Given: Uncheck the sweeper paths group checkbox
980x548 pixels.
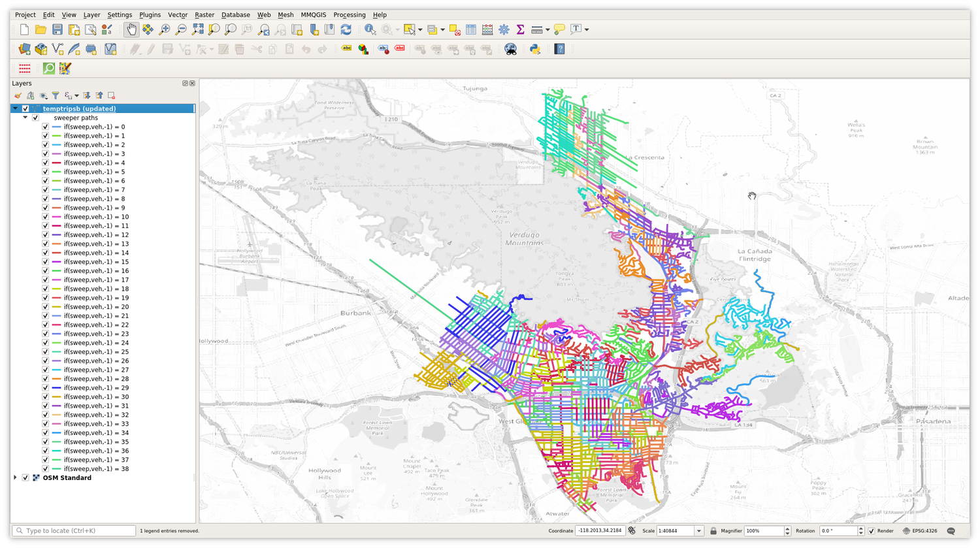Looking at the screenshot, I should (x=35, y=118).
